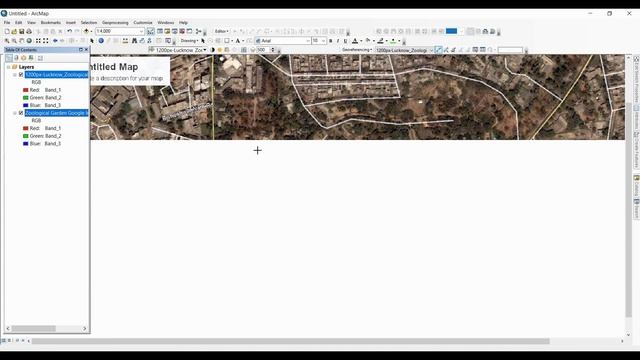Open the Bookmarks menu
The width and height of the screenshot is (640, 360).
point(51,22)
